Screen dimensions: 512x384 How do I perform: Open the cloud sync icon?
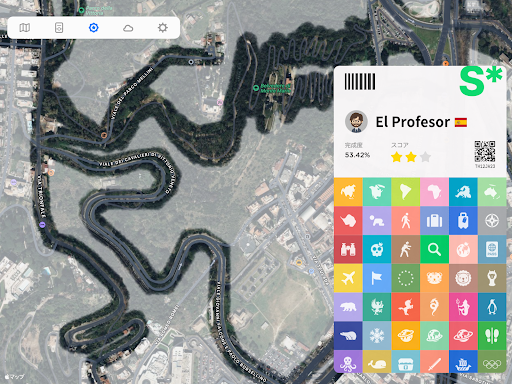coord(128,28)
